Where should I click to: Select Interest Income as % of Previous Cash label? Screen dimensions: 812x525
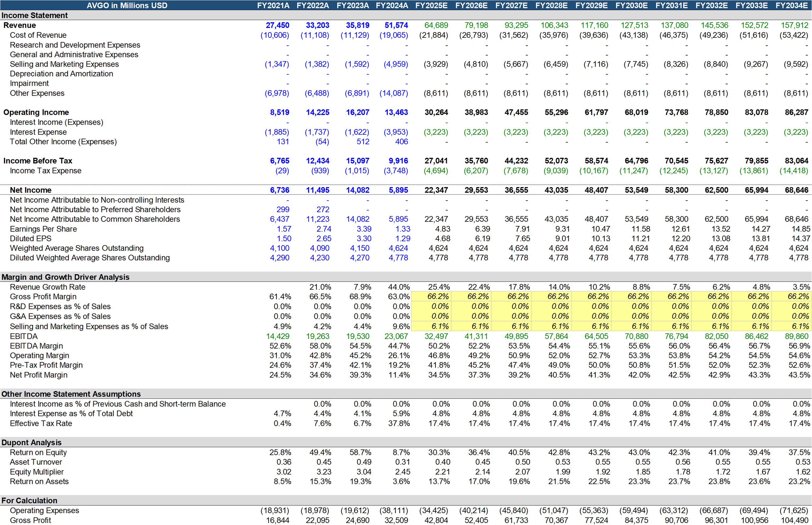[118, 404]
